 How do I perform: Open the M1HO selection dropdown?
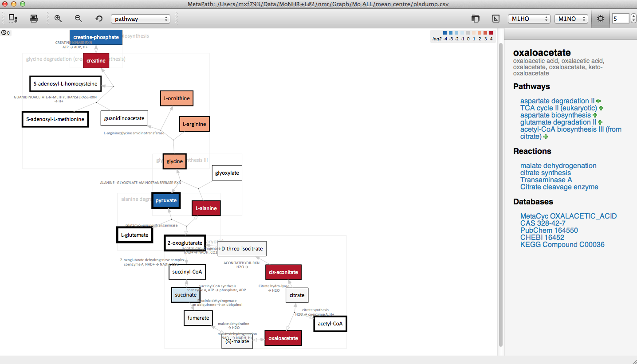click(529, 19)
